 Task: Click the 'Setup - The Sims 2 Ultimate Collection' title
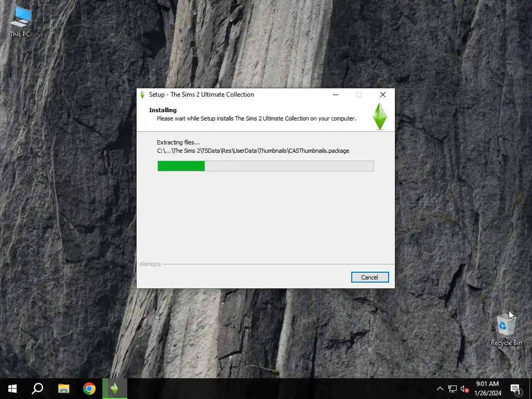[202, 95]
